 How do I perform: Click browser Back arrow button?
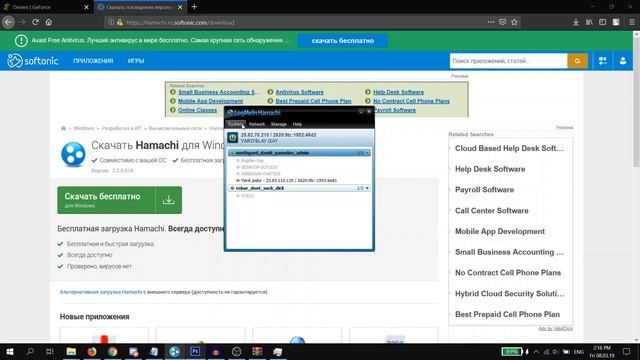(x=9, y=22)
